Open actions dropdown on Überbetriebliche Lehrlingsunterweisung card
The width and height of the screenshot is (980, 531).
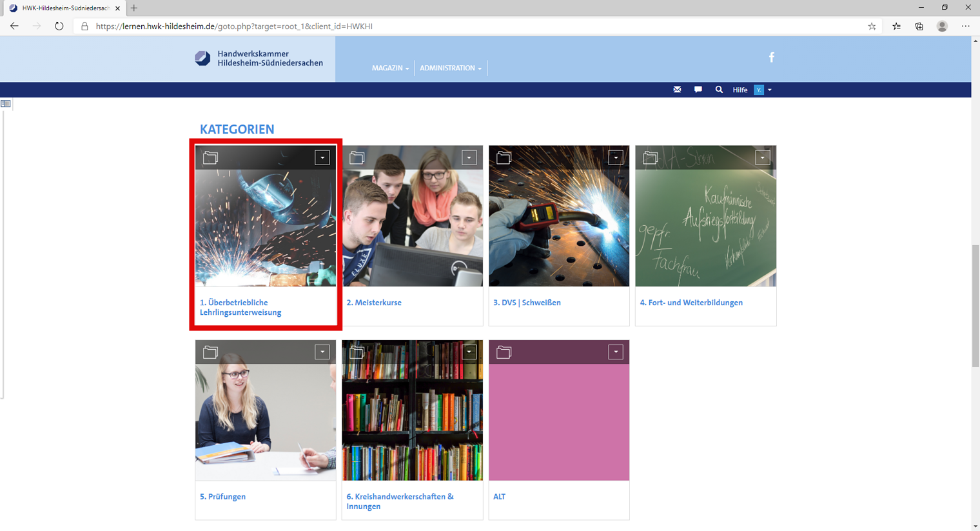point(322,157)
